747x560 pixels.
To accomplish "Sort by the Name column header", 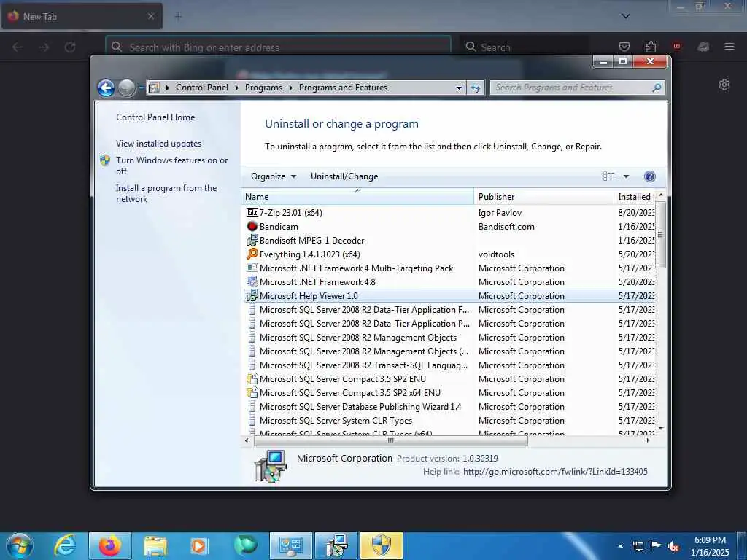I will tap(357, 197).
